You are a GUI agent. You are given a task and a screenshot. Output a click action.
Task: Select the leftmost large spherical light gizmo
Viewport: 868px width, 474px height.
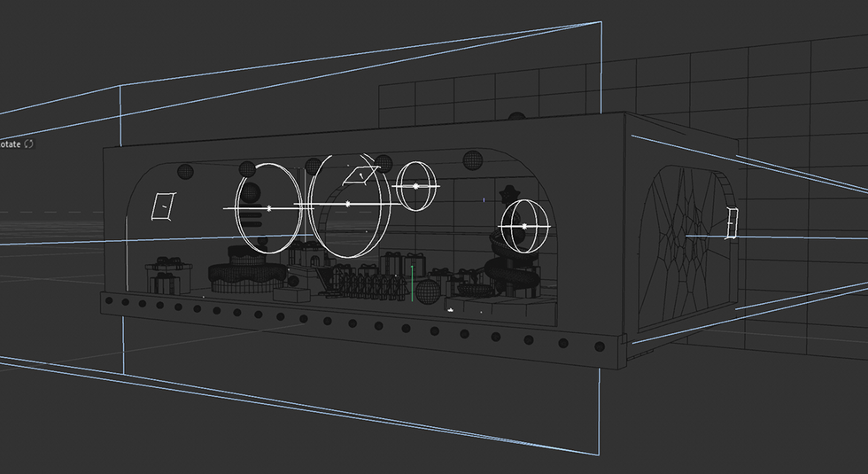[x=269, y=208]
